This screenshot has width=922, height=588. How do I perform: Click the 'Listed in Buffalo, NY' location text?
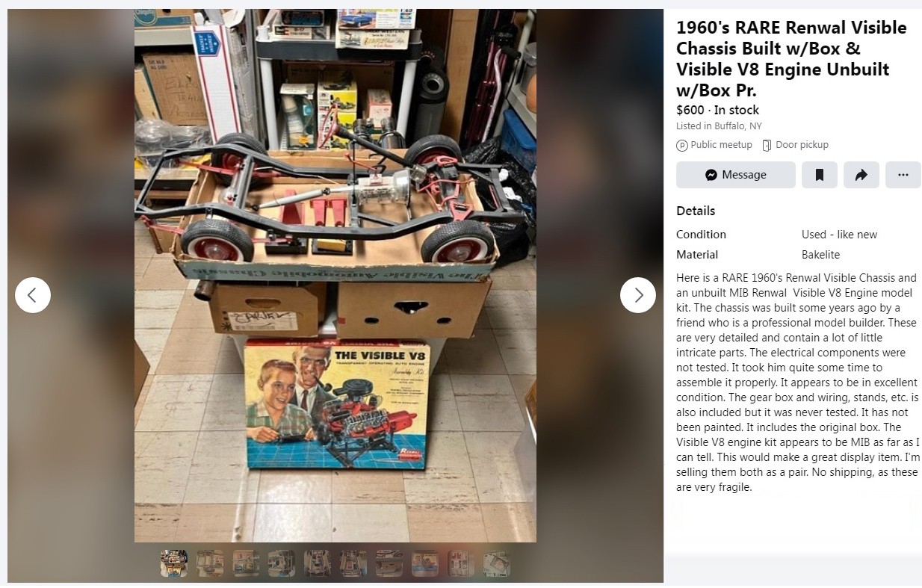tap(719, 126)
